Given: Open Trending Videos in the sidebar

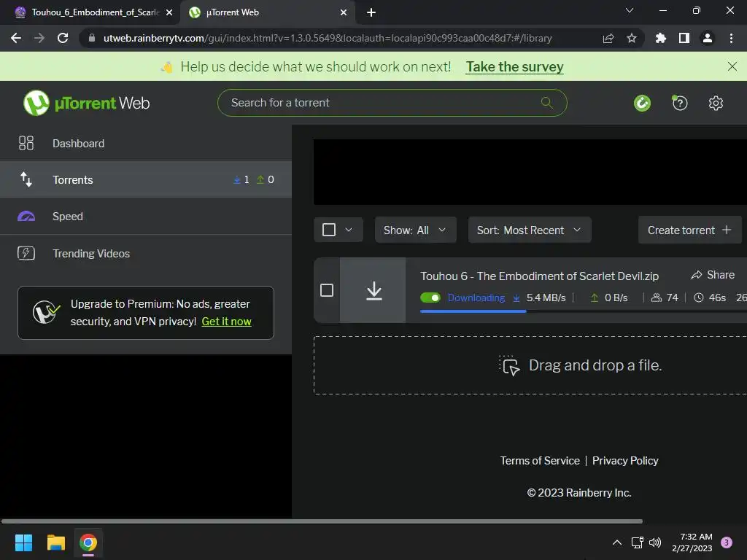Looking at the screenshot, I should point(146,253).
